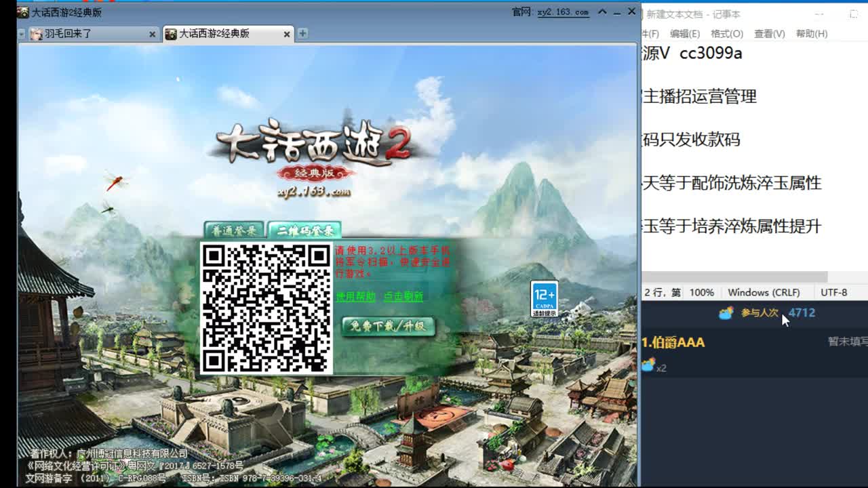Click the game icon in the title bar
868x488 pixels.
[x=23, y=12]
